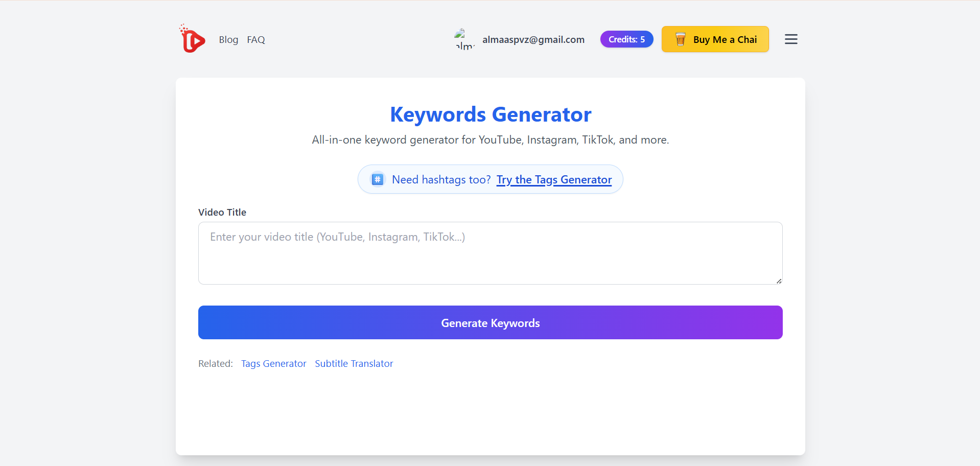980x466 pixels.
Task: Open the related Tags Generator link
Action: (x=273, y=363)
